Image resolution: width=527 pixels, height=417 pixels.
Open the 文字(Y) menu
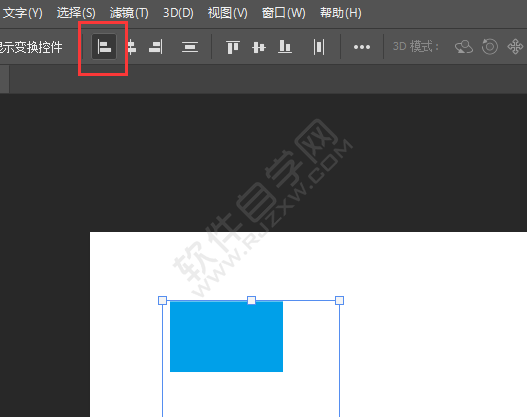[x=23, y=13]
